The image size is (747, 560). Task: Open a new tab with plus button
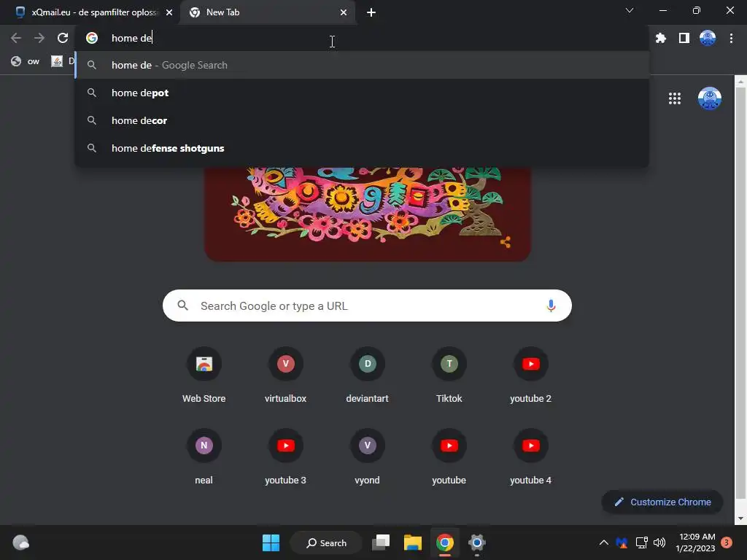click(371, 12)
